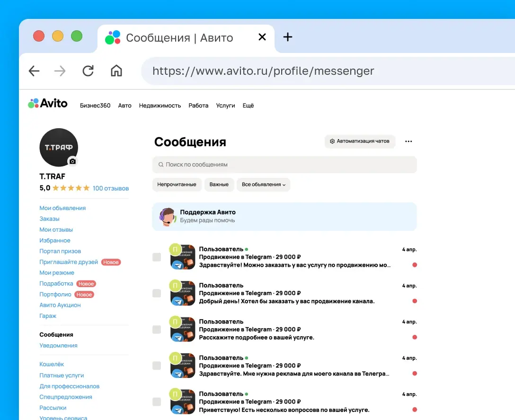Open the 100 отзывов reviews link

(111, 188)
